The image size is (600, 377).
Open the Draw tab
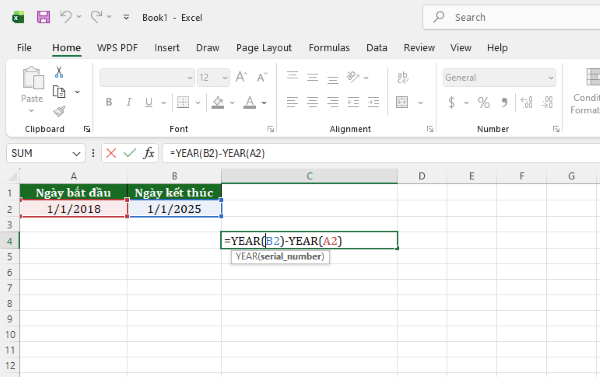[208, 48]
